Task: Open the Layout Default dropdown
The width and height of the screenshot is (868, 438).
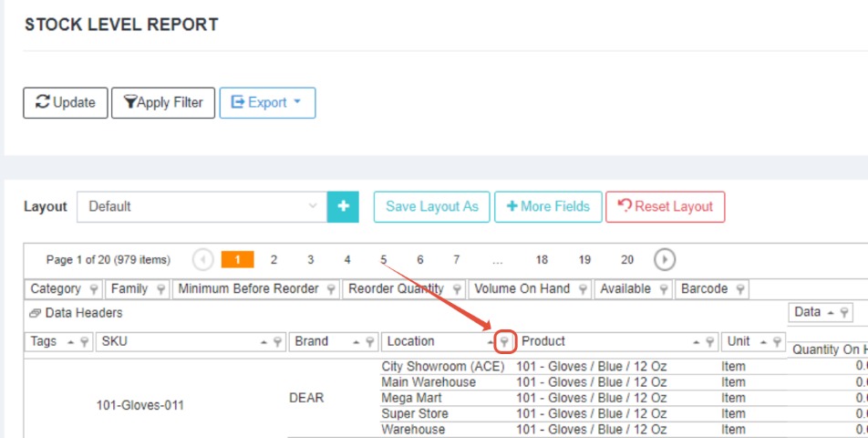Action: [x=201, y=206]
